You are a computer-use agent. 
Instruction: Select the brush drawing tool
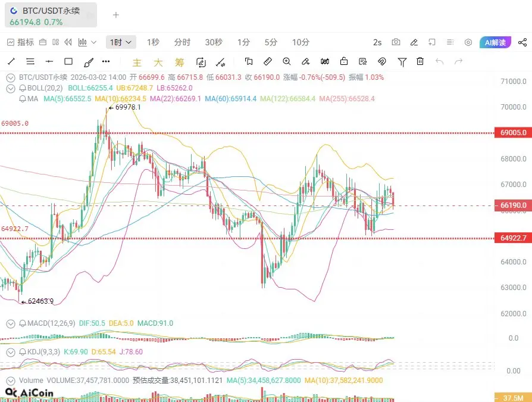coord(88,62)
